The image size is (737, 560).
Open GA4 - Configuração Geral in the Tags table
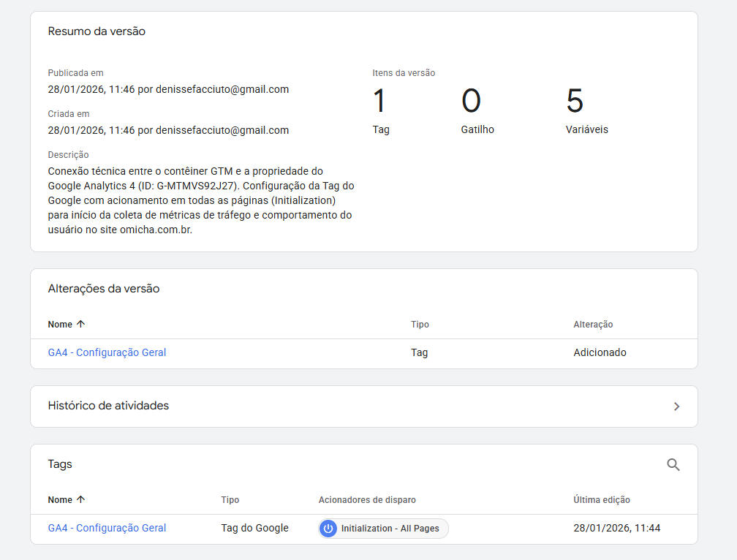[x=107, y=527]
